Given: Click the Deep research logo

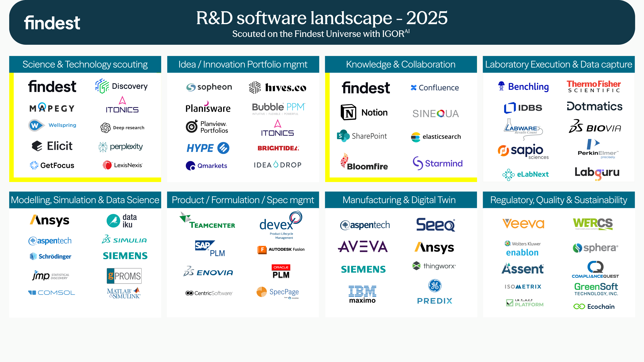Looking at the screenshot, I should [x=122, y=128].
